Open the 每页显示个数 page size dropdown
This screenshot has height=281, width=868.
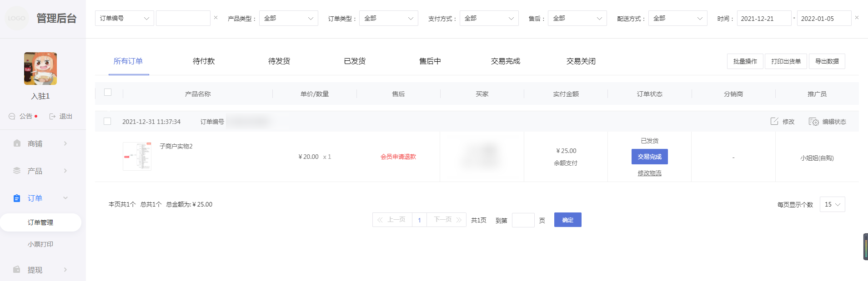pyautogui.click(x=832, y=204)
